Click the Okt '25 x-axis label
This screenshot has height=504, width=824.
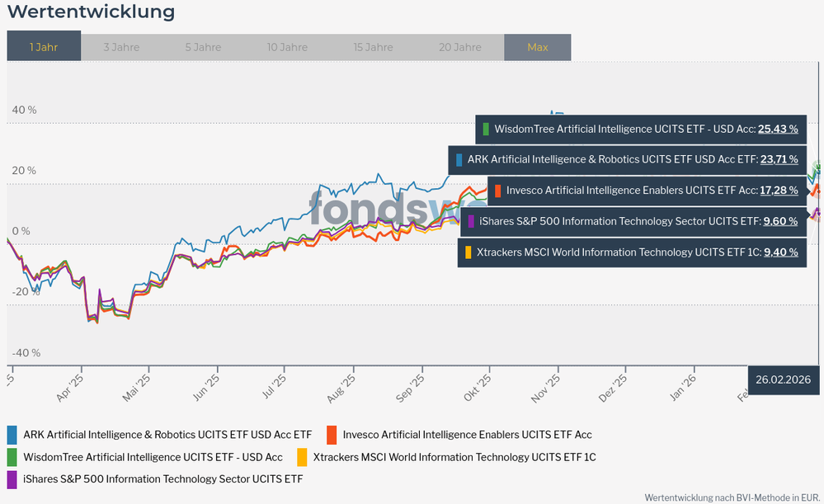(478, 388)
